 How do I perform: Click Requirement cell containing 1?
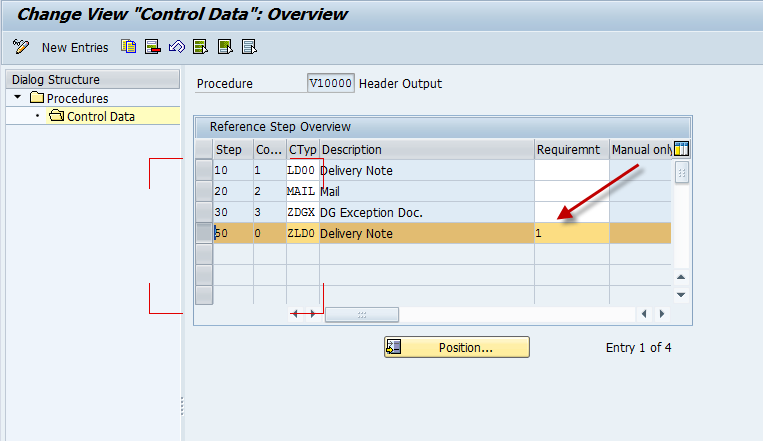coord(572,233)
